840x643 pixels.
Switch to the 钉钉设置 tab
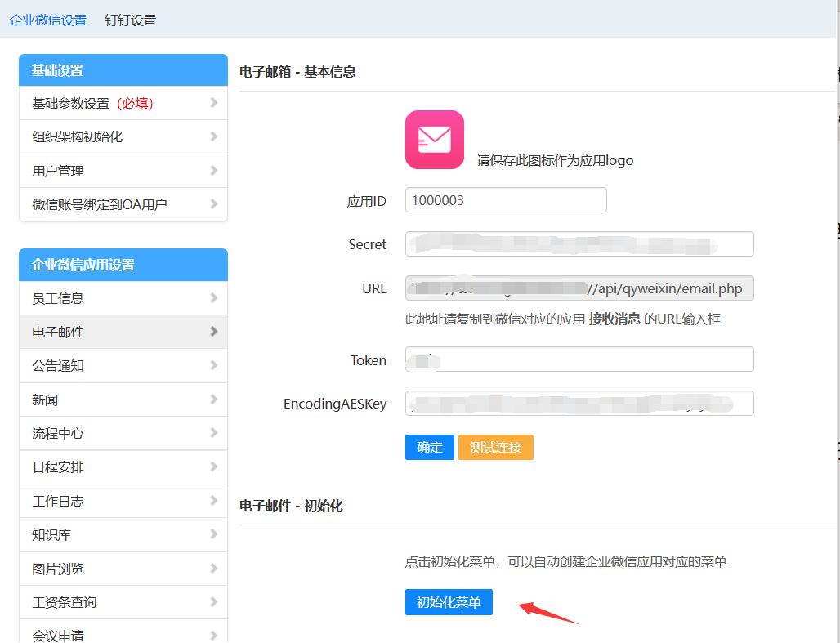[x=131, y=20]
